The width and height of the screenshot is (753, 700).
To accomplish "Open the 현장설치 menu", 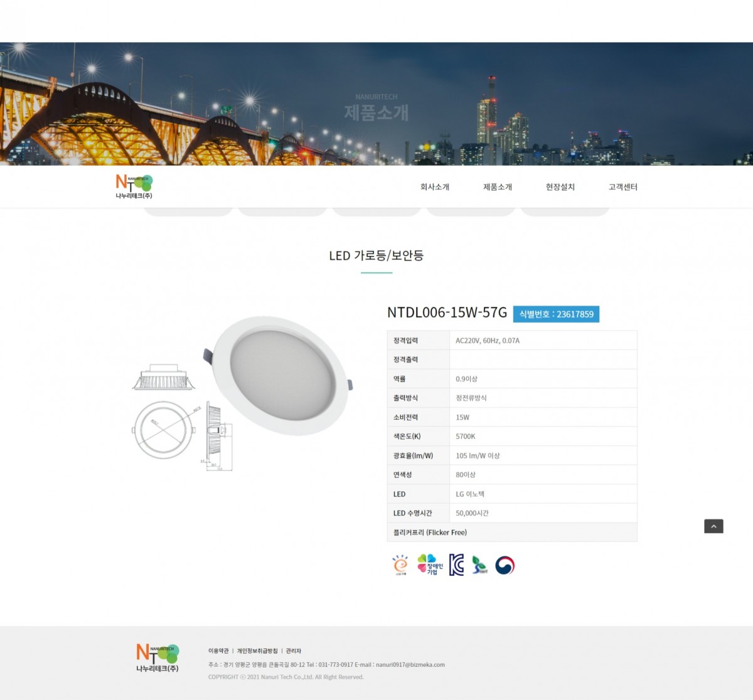I will [x=560, y=187].
